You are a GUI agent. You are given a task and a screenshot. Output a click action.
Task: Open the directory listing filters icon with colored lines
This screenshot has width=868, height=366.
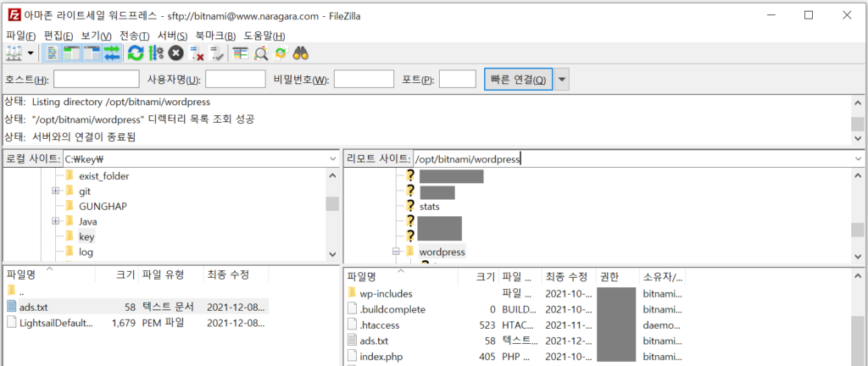(240, 53)
